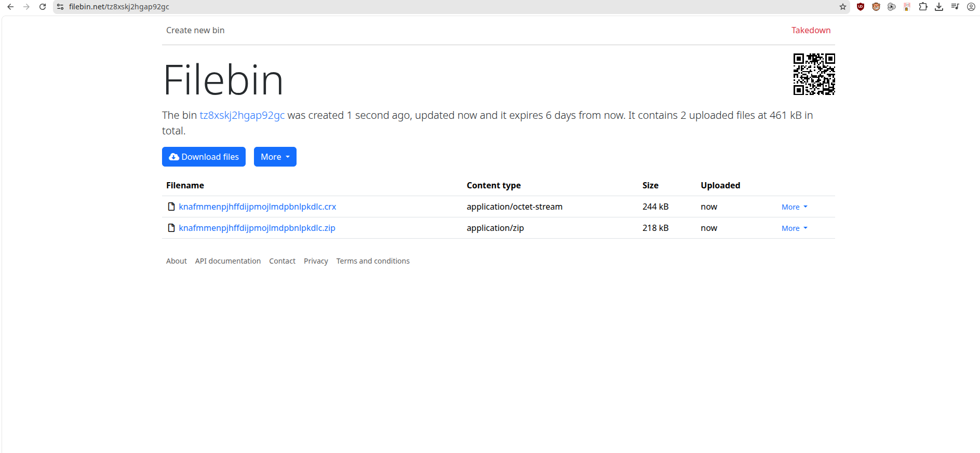Screen dimensions: 980x453
Task: Download knafmmenpjhffdijpmojlmdpbnlpkdlc.crx file
Action: coord(258,207)
